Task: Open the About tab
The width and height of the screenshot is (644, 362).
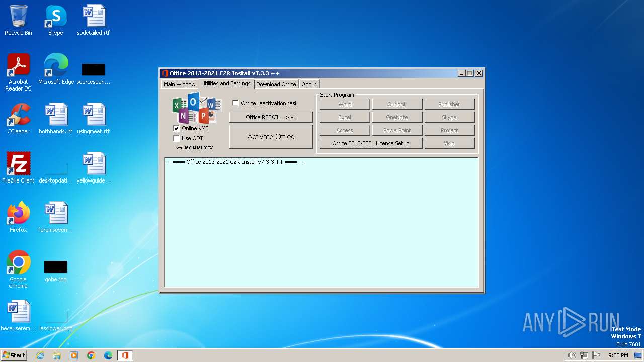Action: 309,84
